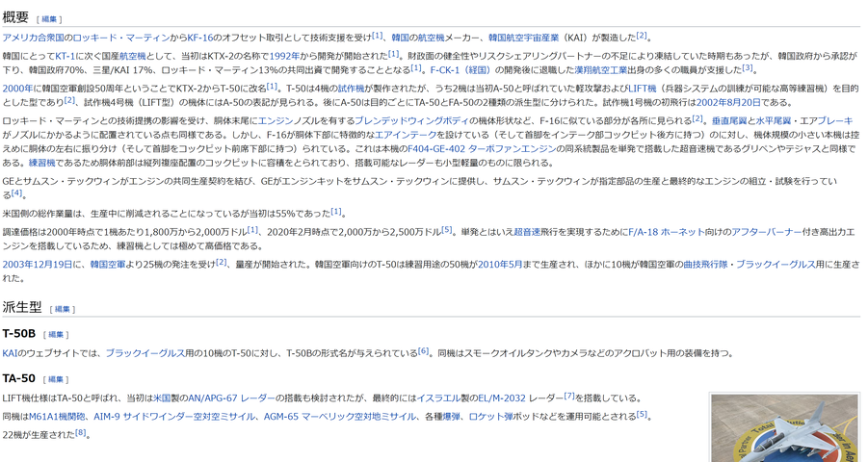Click the エンジン link before ノズル
Viewport: 868px width, 462px height.
(x=276, y=120)
